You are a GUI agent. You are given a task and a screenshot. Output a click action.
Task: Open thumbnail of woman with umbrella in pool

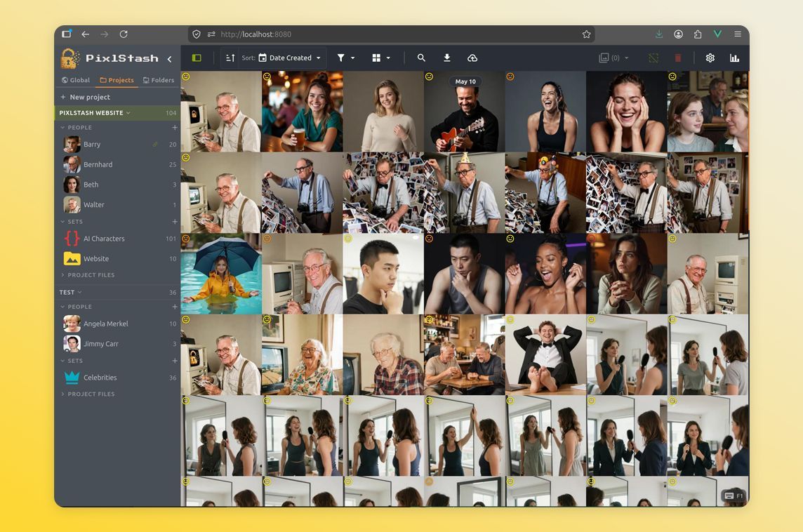click(221, 274)
